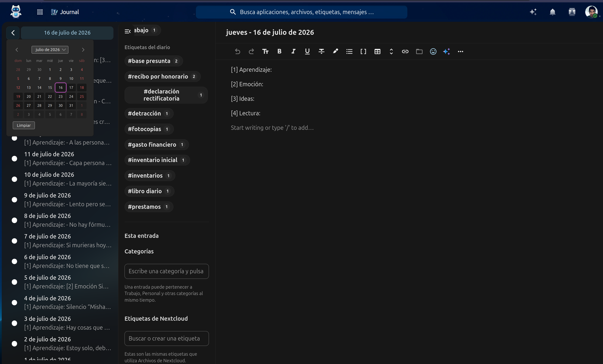This screenshot has height=364, width=603.
Task: Open the julio de 2026 month dropdown
Action: click(50, 50)
